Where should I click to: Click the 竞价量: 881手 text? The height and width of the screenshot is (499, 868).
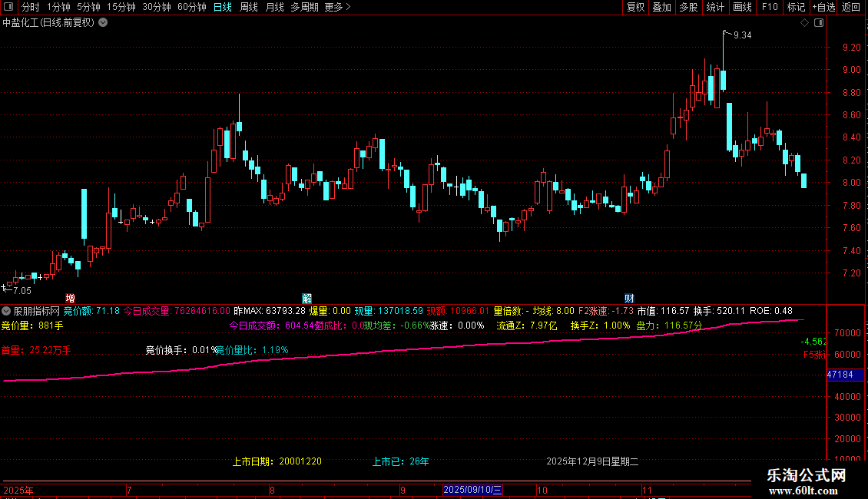32,326
